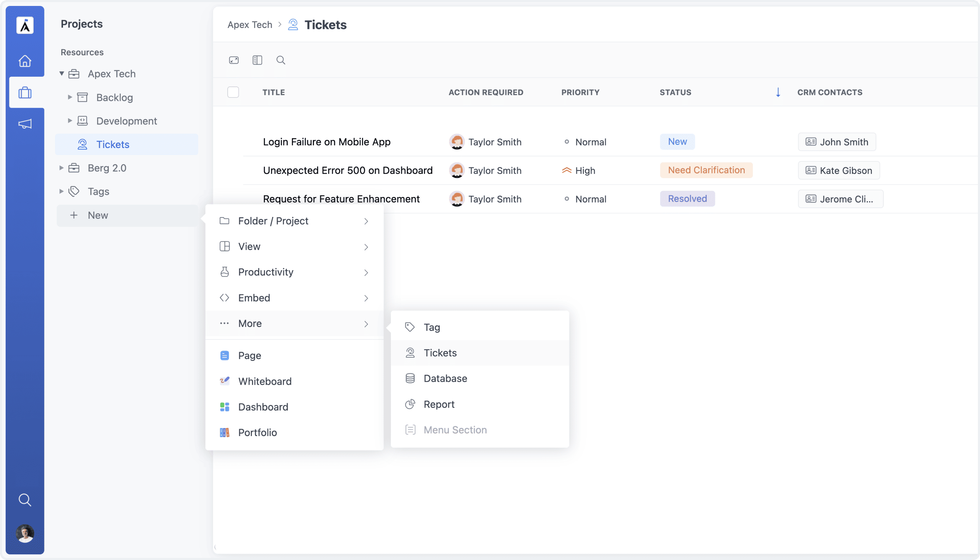The height and width of the screenshot is (560, 980).
Task: Expand the Backlog tree item
Action: pos(70,97)
